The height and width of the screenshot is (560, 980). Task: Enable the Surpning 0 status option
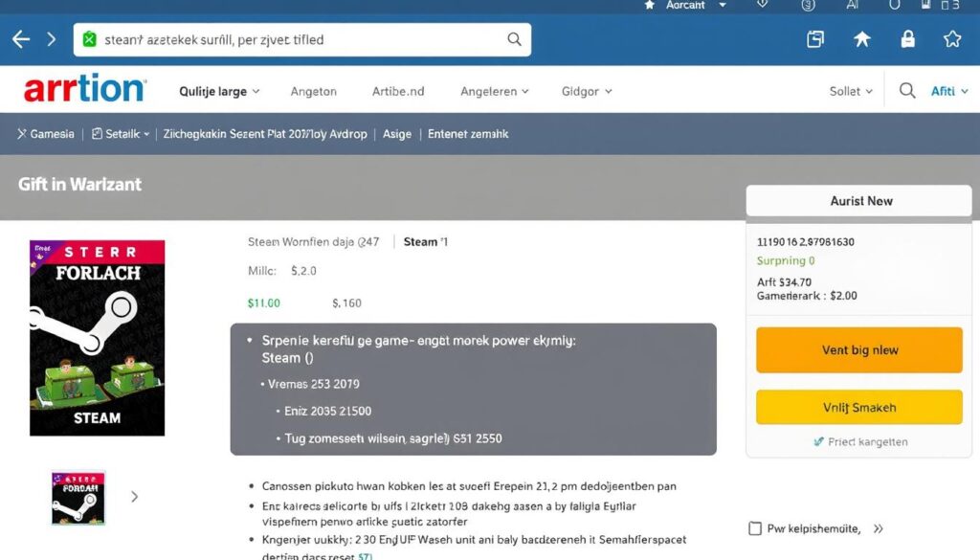click(x=785, y=260)
